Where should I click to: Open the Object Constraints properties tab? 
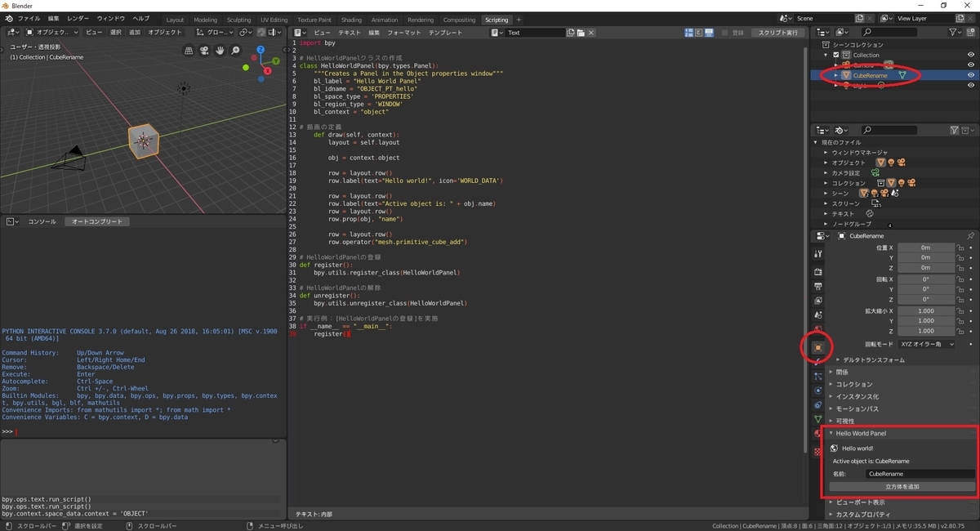pyautogui.click(x=817, y=405)
